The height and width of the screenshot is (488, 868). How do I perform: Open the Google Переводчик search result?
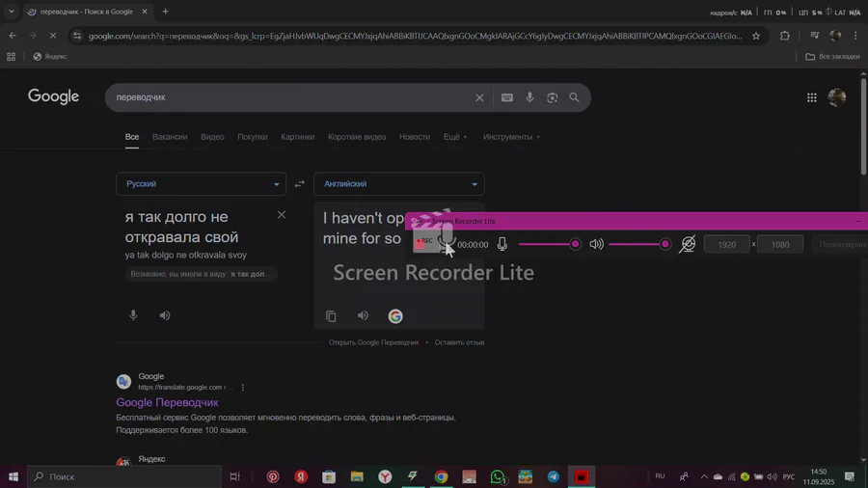click(167, 402)
